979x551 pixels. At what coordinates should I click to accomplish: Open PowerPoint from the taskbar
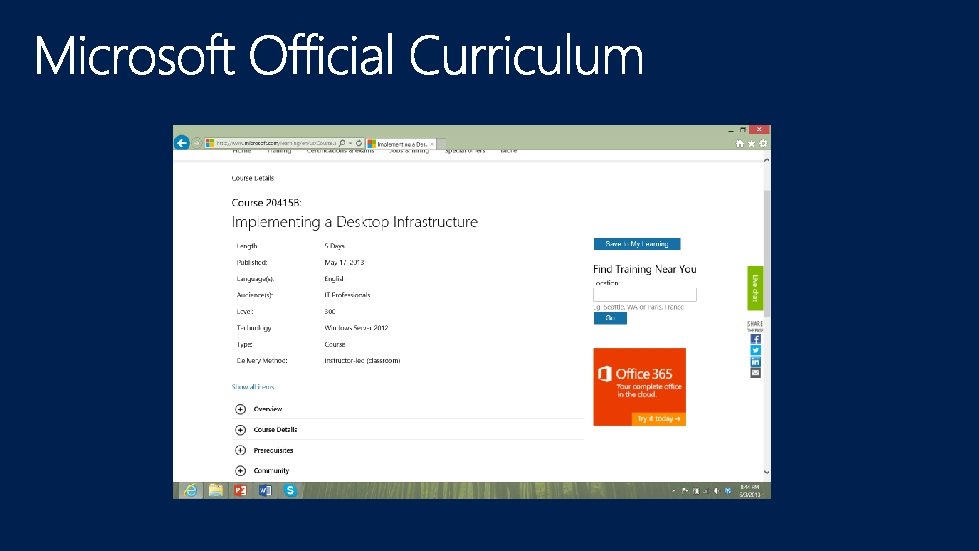coord(240,490)
